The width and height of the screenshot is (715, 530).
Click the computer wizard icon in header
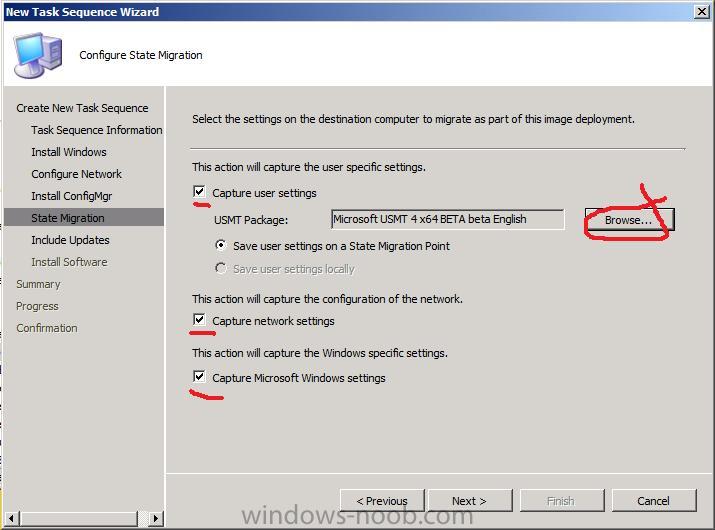point(38,55)
